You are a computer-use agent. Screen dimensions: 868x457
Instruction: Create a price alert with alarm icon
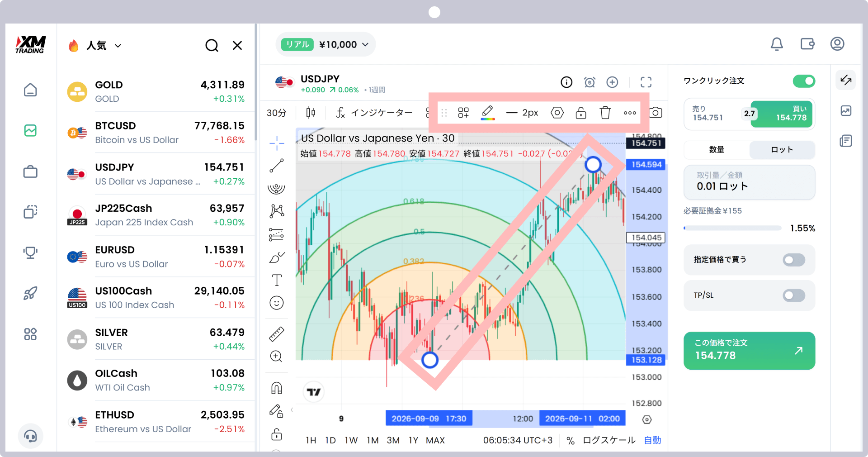point(590,82)
